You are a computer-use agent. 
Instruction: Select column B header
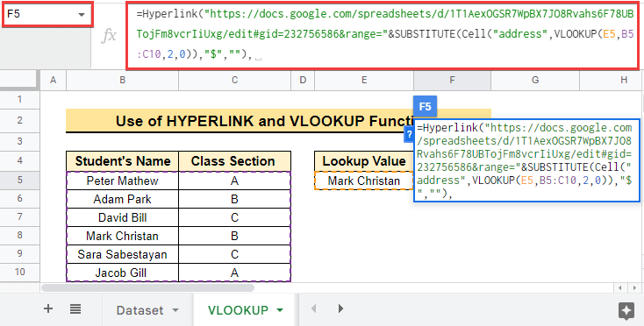pos(122,80)
